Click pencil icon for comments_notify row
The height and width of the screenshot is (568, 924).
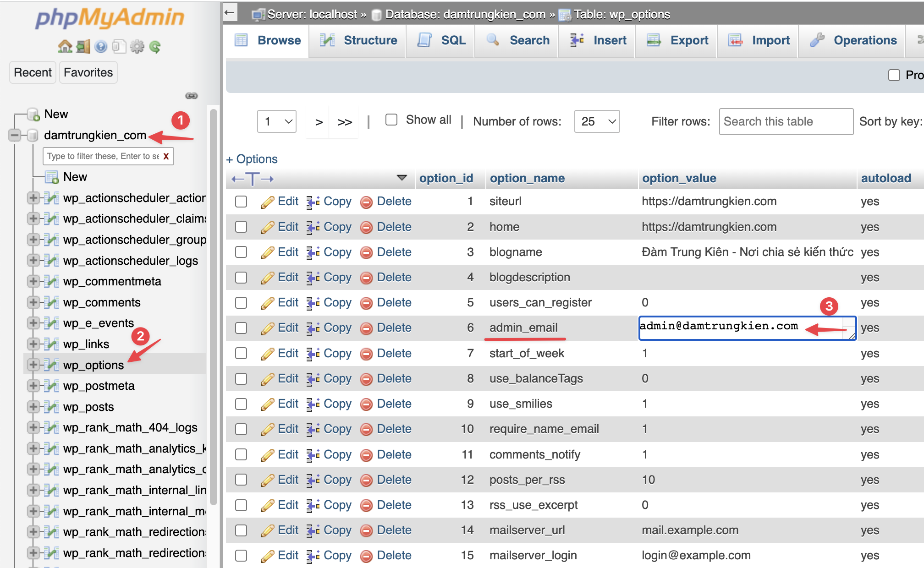(x=268, y=455)
